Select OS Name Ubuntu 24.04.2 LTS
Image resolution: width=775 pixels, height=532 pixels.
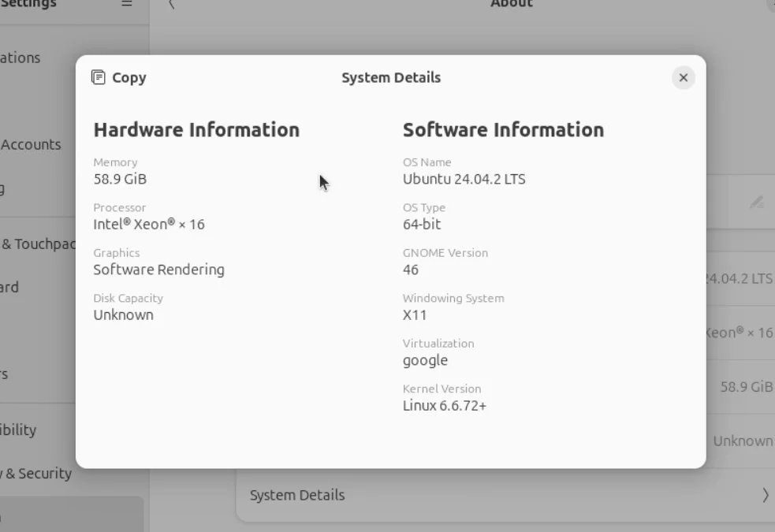coord(464,179)
